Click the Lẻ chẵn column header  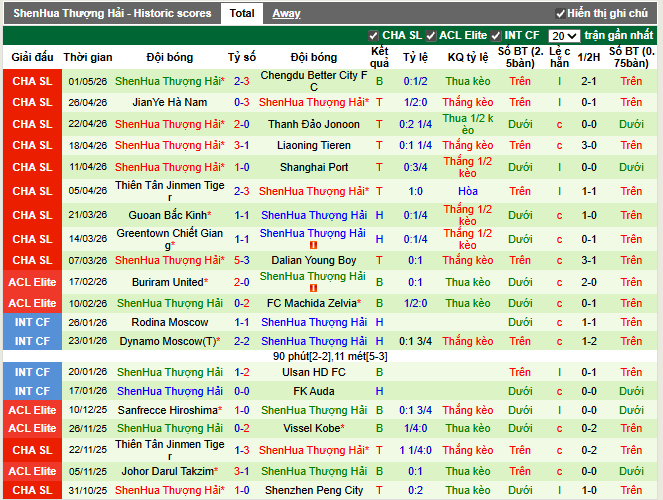click(559, 57)
